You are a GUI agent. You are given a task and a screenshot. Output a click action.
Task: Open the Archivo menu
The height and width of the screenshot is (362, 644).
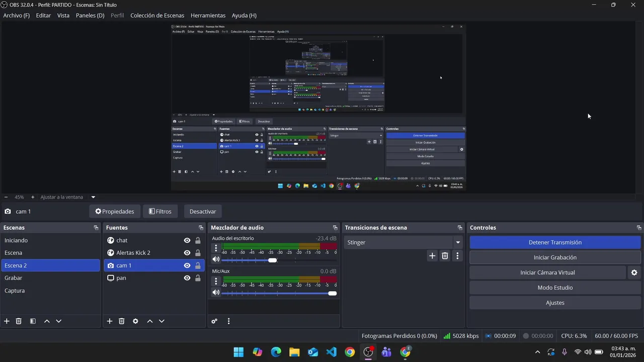click(17, 16)
